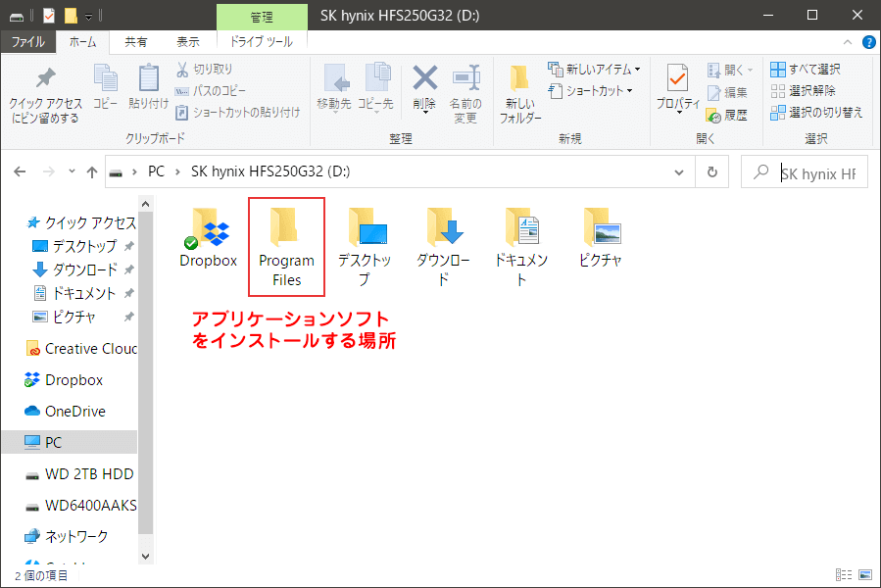Click the Paste (貼り付け) ribbon icon

[x=148, y=87]
